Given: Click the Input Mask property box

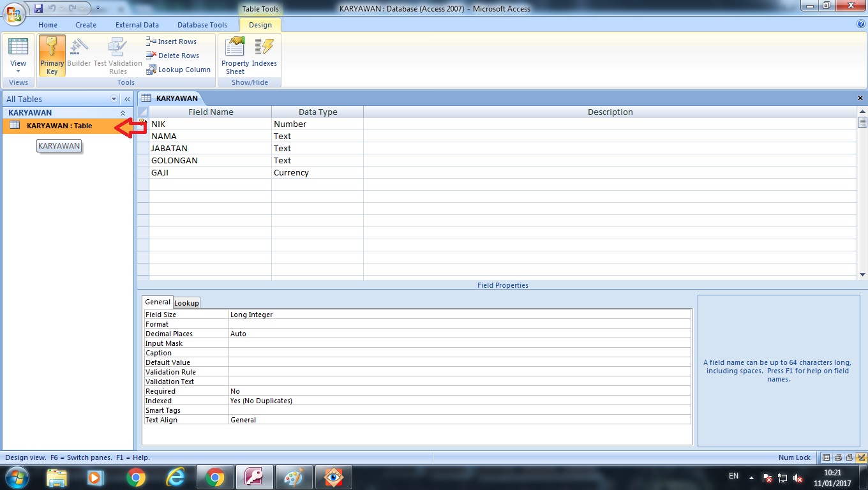Looking at the screenshot, I should [x=460, y=343].
